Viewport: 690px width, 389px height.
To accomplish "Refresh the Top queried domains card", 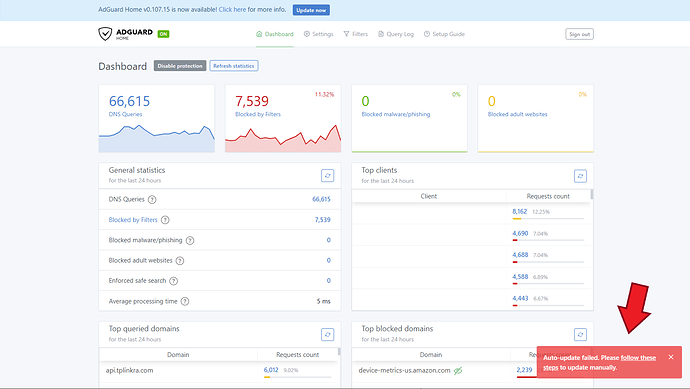I will [327, 334].
